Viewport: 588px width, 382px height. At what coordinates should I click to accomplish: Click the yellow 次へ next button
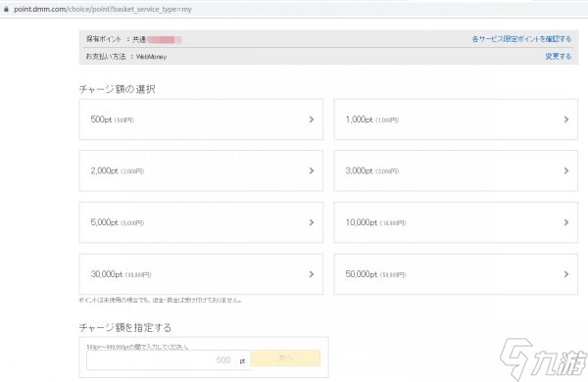(x=285, y=358)
